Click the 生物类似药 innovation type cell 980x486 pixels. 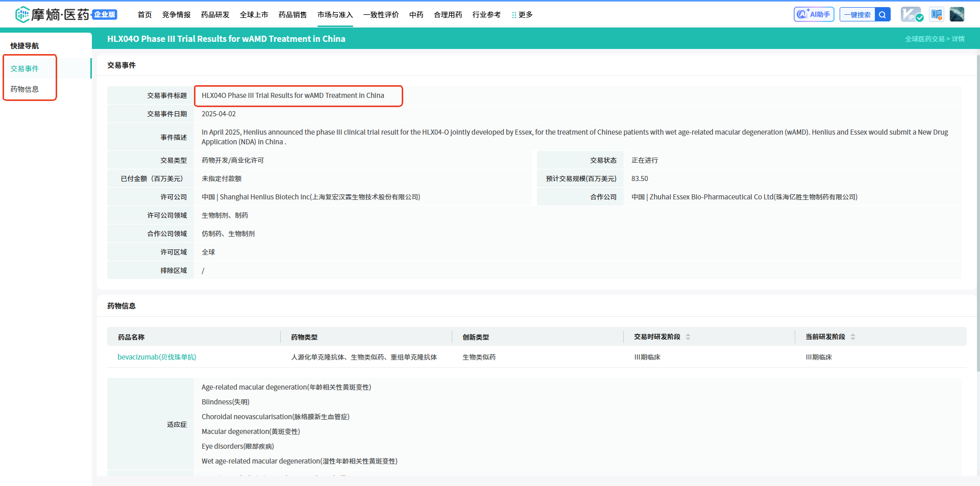[x=479, y=357]
